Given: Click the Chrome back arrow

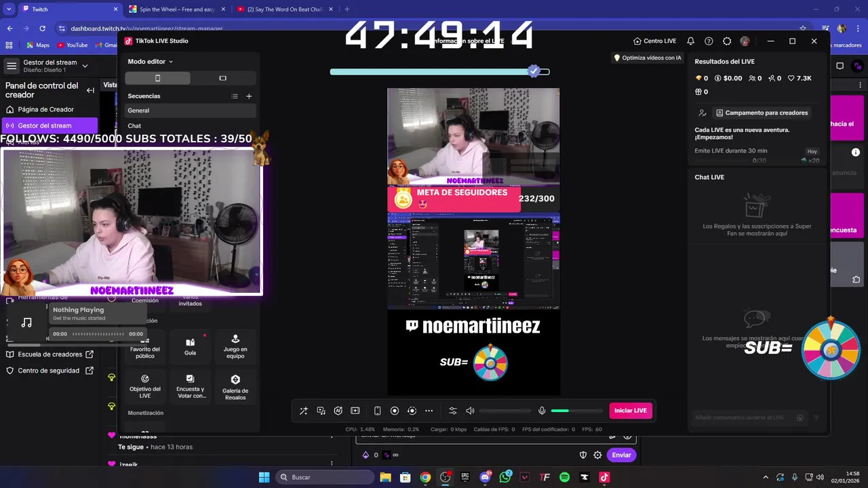Looking at the screenshot, I should point(10,28).
